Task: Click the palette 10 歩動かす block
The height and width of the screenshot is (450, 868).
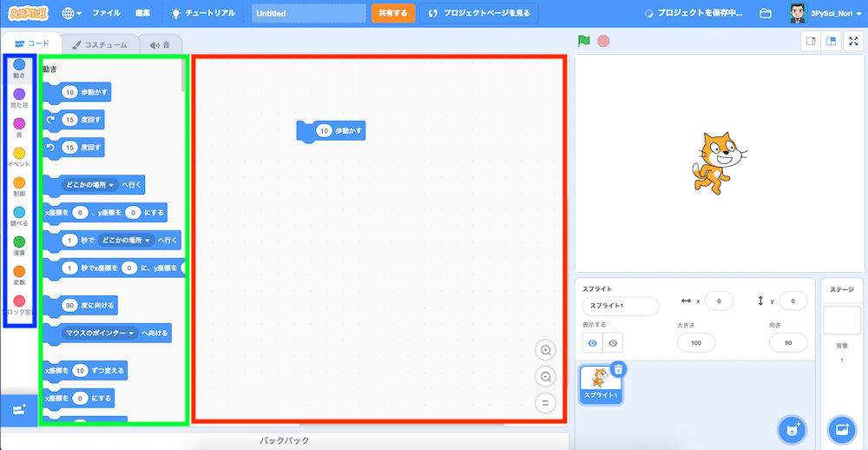Action: [x=77, y=93]
